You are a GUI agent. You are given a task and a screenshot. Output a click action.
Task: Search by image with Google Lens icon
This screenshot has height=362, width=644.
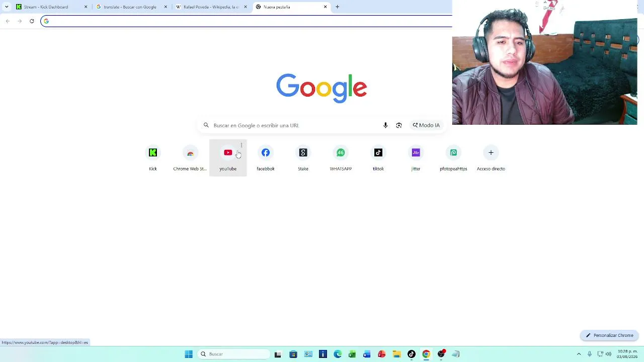pyautogui.click(x=399, y=125)
